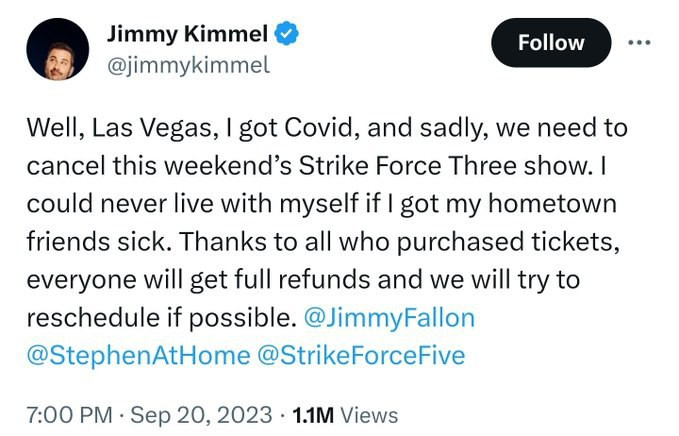679x436 pixels.
Task: Click the @jimmykimmel handle
Action: point(188,64)
